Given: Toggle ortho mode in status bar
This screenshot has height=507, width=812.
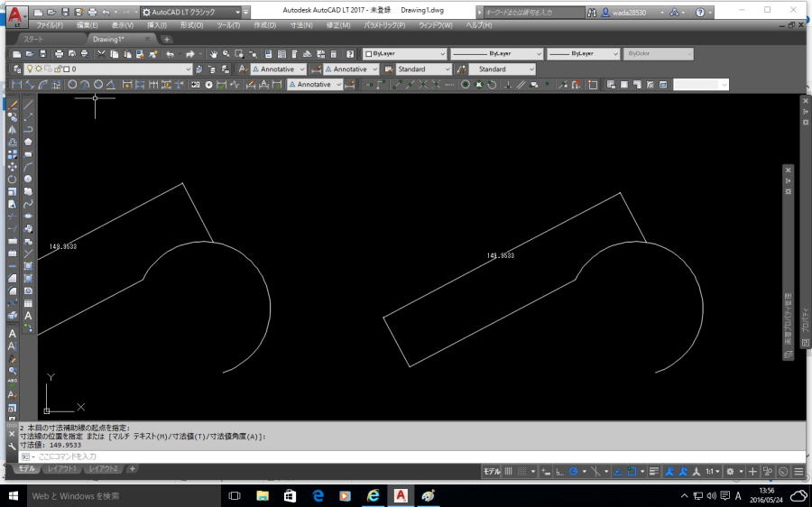Looking at the screenshot, I should (559, 471).
